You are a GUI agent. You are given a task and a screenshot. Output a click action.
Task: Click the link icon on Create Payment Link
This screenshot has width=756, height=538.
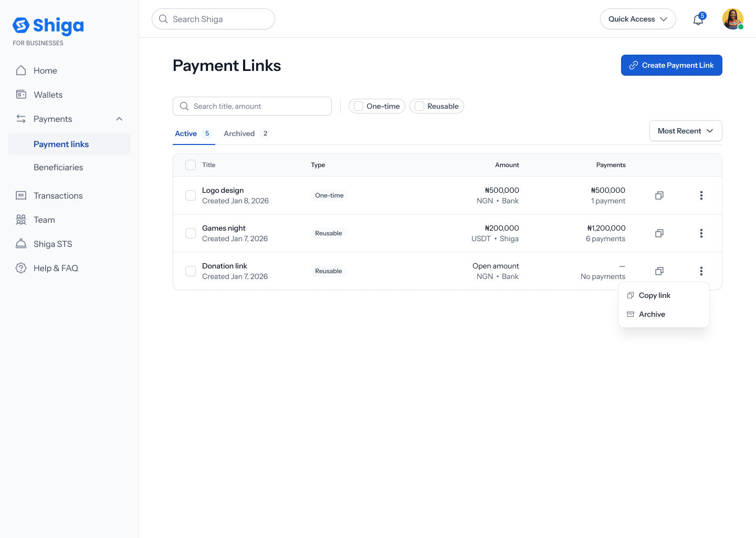coord(634,65)
